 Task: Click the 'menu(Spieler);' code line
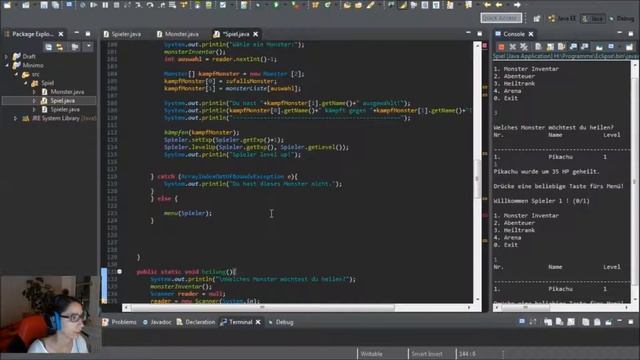point(188,213)
